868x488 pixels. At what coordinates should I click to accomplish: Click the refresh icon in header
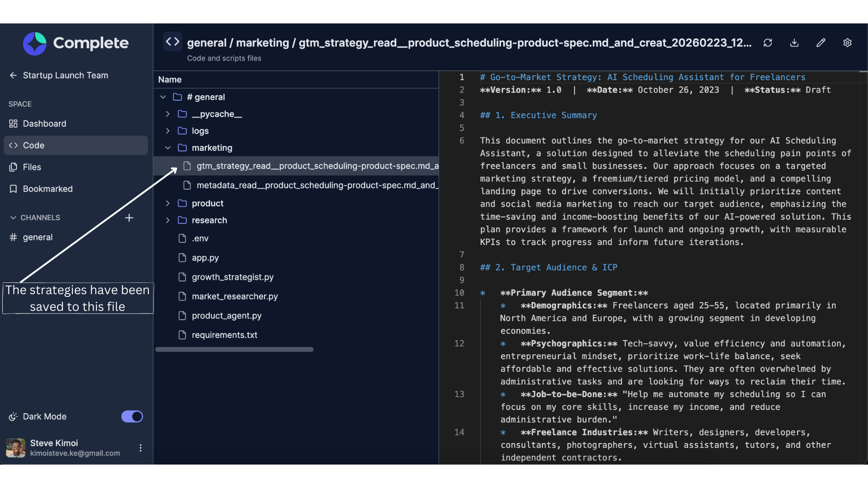(768, 43)
